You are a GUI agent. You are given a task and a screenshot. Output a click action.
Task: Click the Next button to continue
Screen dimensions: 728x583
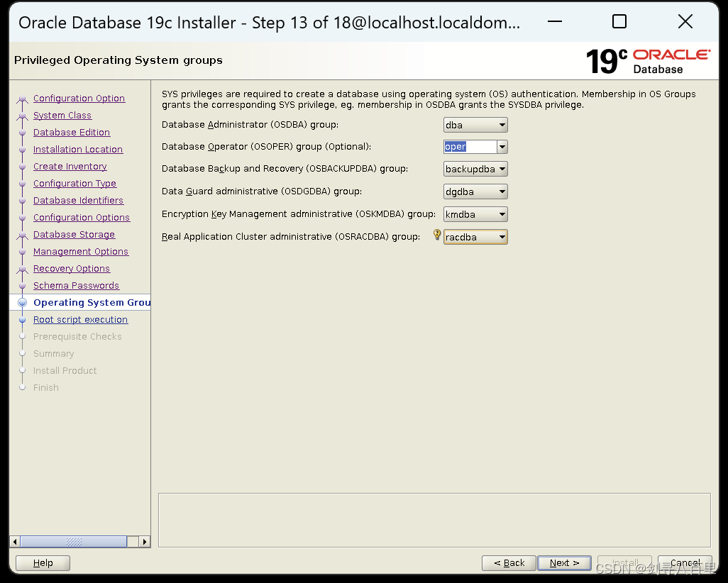point(564,562)
